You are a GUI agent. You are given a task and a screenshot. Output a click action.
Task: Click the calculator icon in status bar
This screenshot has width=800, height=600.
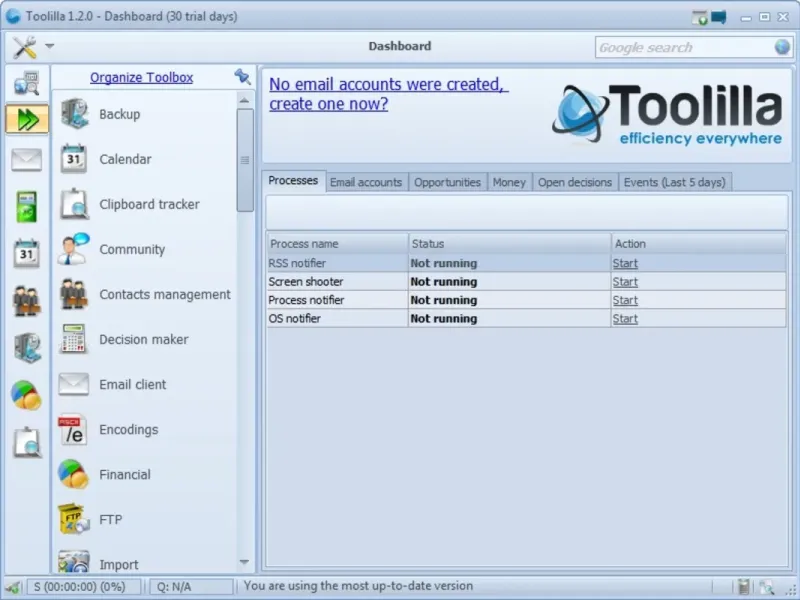[744, 587]
